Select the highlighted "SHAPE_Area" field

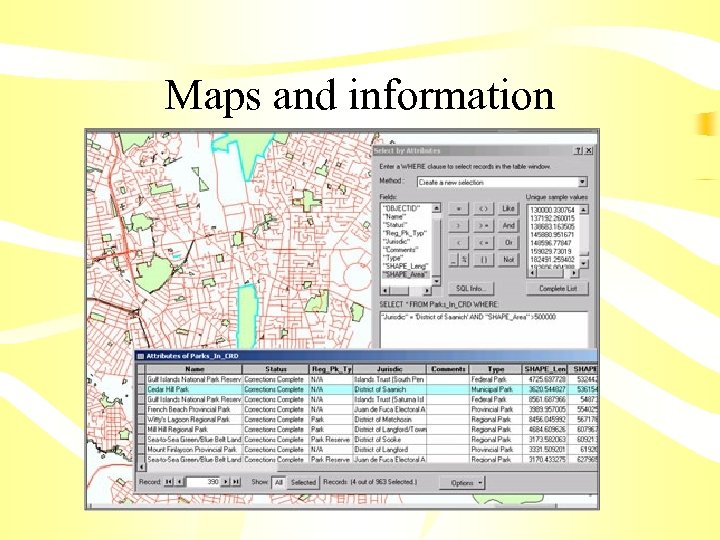[x=406, y=275]
